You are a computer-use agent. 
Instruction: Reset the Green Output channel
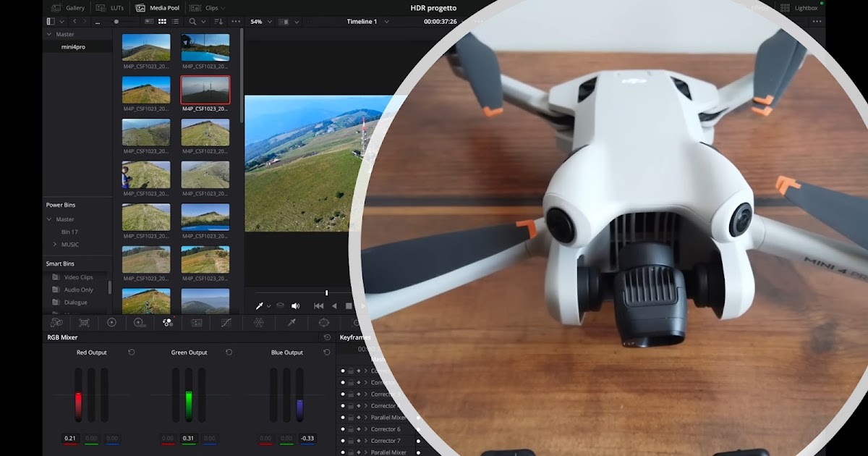pos(229,352)
